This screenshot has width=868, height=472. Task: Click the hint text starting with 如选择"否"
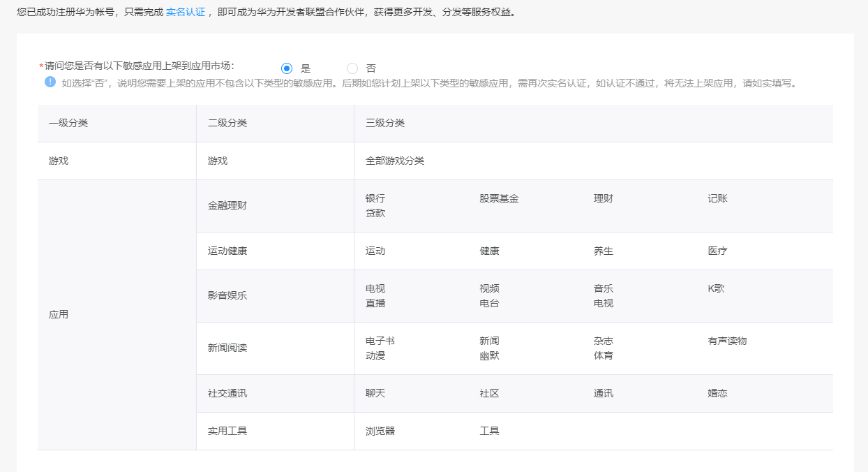tap(429, 83)
